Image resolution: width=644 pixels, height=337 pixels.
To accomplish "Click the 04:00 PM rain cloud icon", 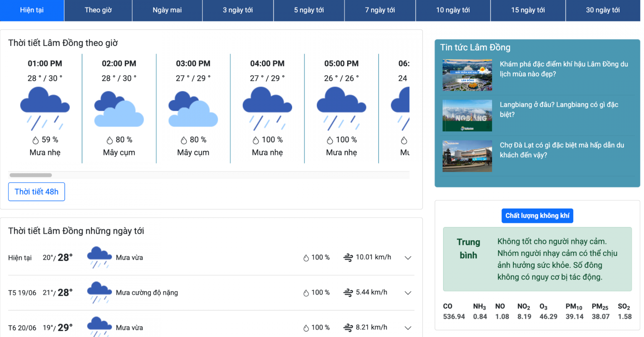I will click(267, 108).
